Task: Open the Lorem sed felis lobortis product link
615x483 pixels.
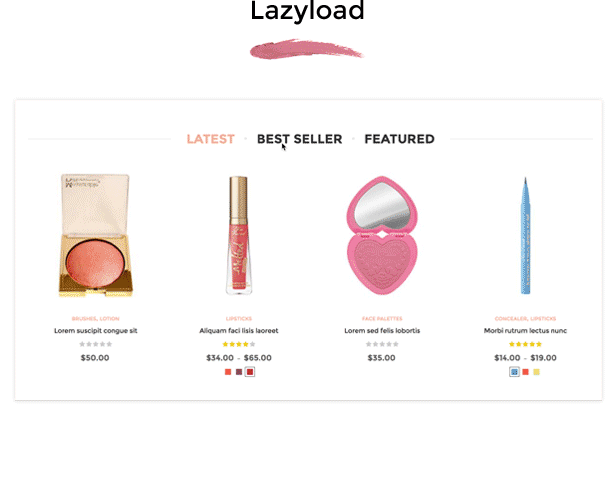Action: point(382,331)
